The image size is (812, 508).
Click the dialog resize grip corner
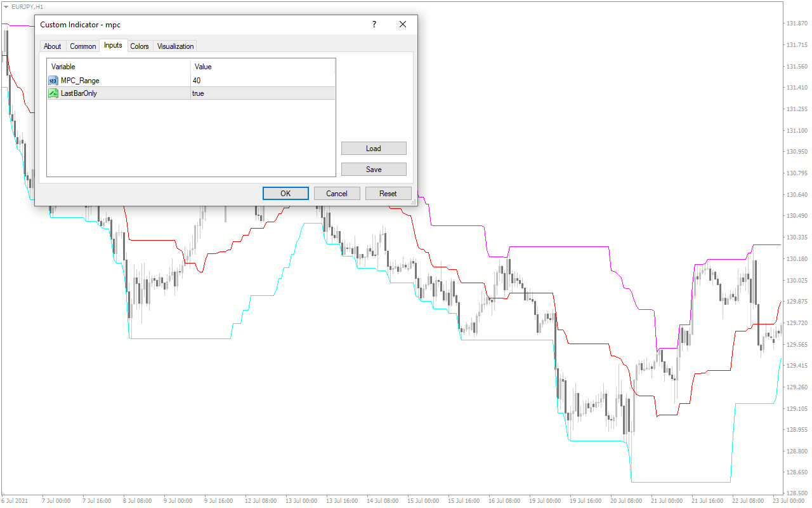pos(414,203)
